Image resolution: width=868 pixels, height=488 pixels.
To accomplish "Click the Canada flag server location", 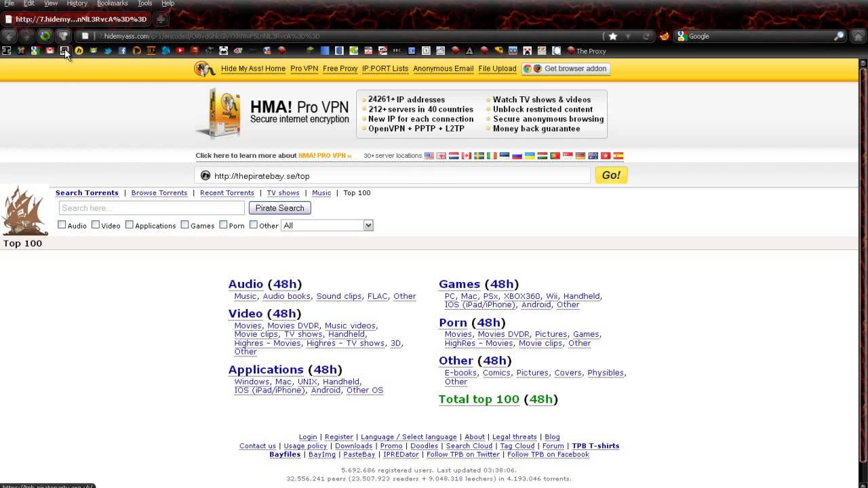I will [467, 156].
